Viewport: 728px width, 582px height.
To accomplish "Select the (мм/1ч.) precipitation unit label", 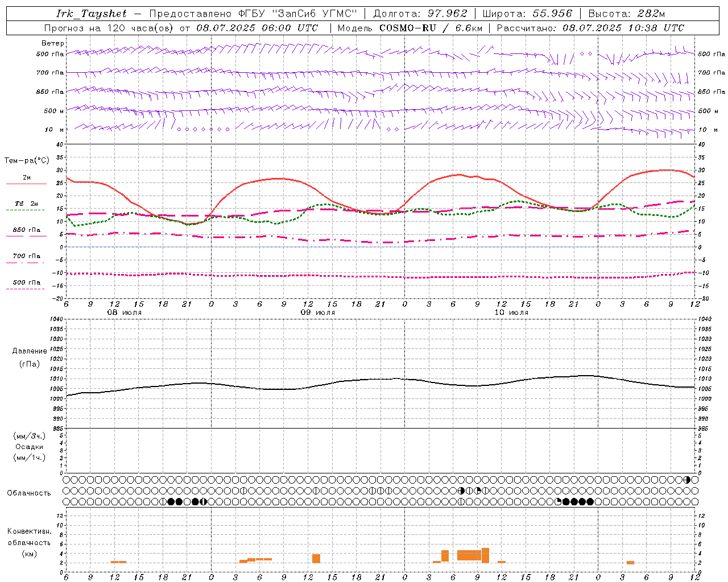I will 30,458.
